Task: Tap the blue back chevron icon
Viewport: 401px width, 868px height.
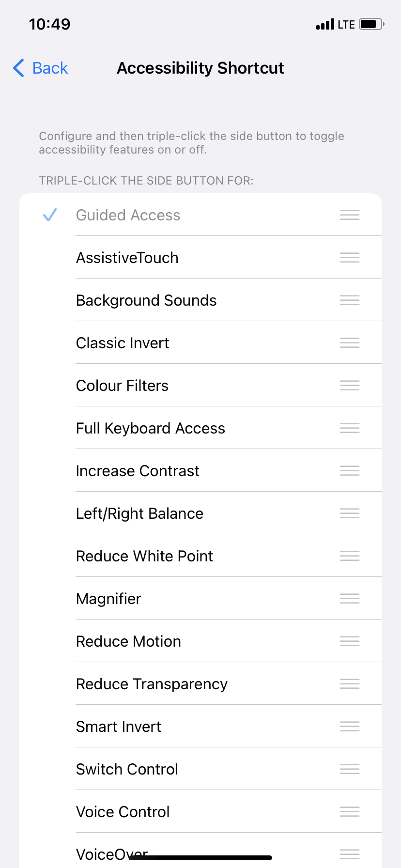Action: tap(19, 68)
